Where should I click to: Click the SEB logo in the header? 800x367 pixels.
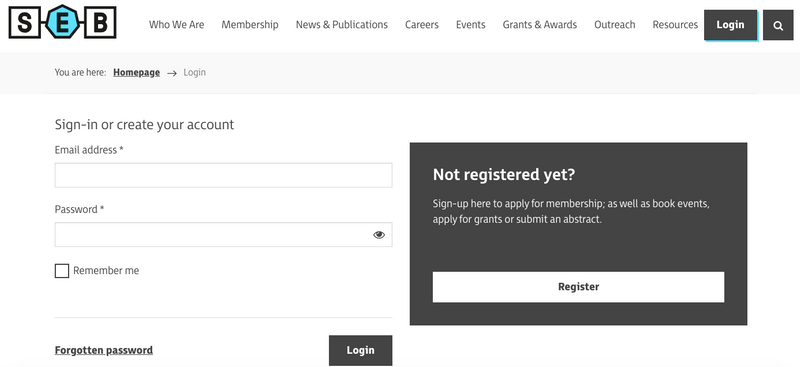coord(62,22)
